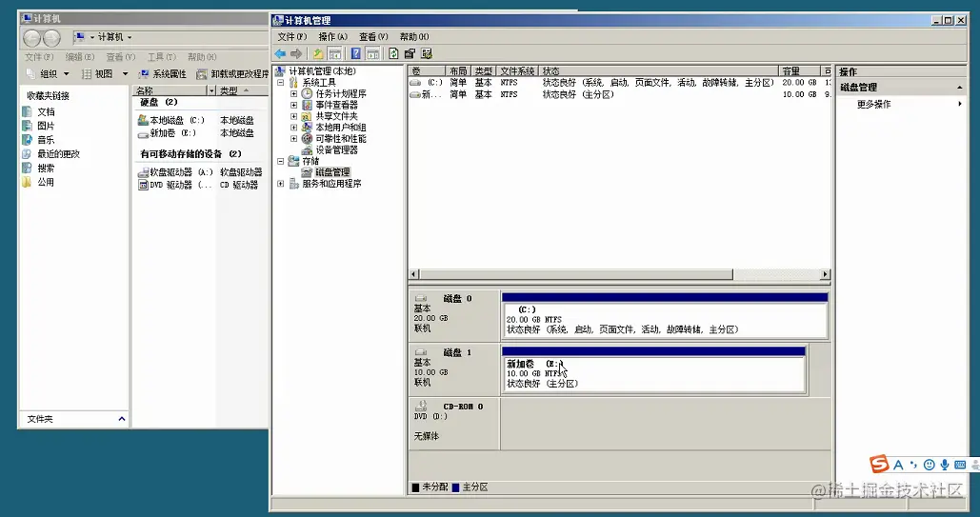
Task: Click back button in 计算机 explorer window
Action: (x=31, y=38)
